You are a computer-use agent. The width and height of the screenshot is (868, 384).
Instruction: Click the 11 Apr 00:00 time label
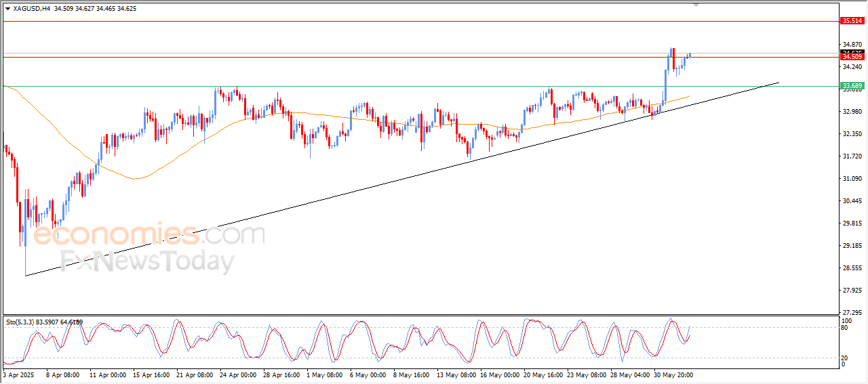(x=107, y=374)
